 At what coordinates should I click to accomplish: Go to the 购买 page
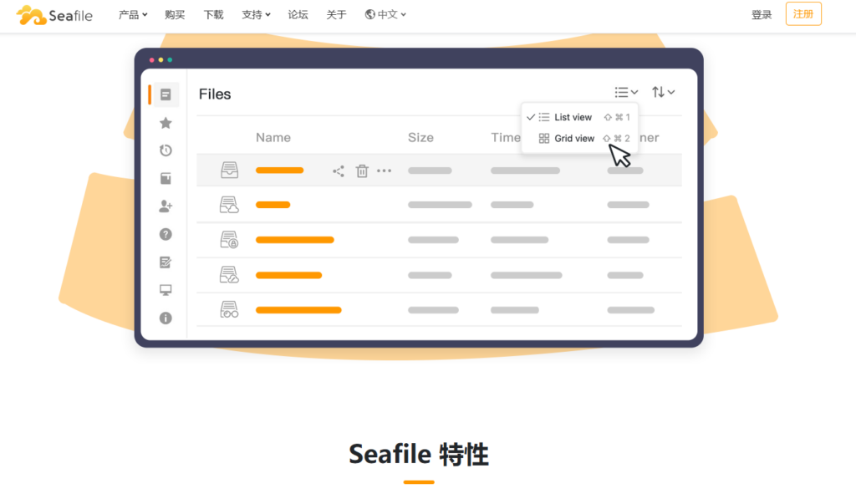[x=175, y=15]
